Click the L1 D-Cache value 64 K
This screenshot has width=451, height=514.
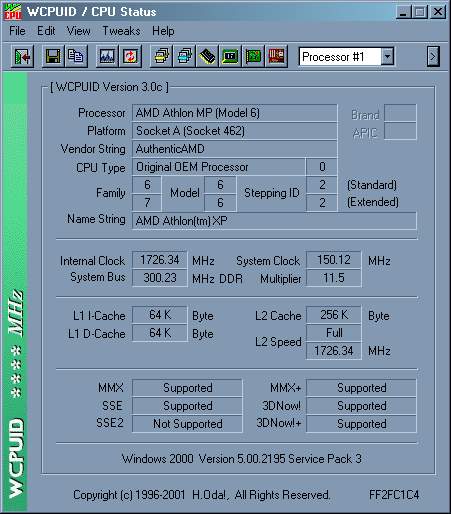(x=160, y=333)
